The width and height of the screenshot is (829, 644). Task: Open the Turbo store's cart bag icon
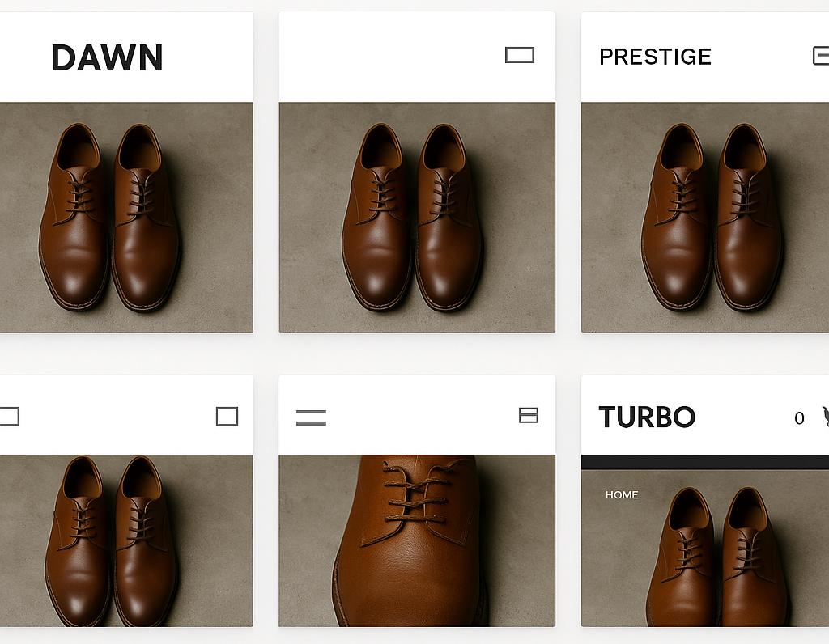tap(823, 417)
